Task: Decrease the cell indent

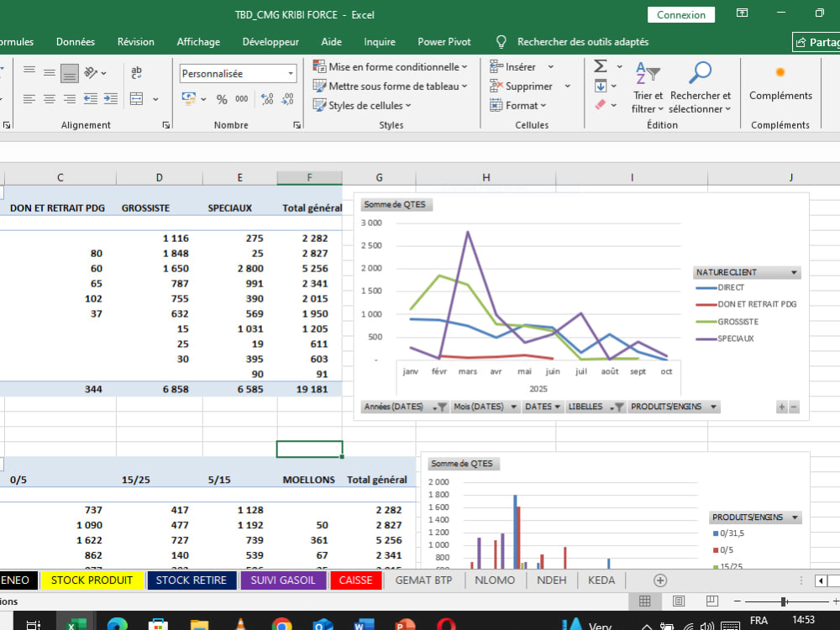Action: click(91, 98)
